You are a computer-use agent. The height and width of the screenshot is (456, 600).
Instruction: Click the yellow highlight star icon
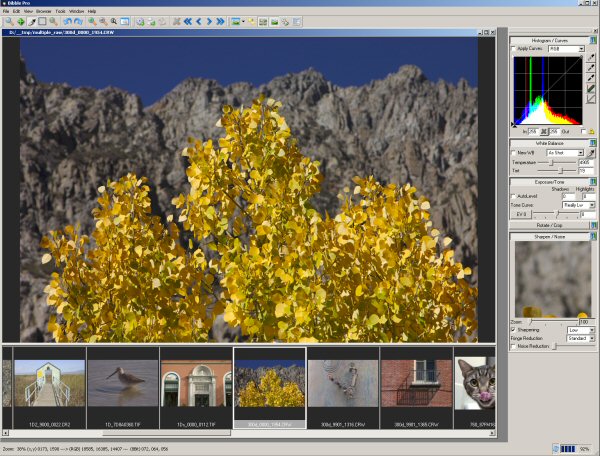point(251,22)
